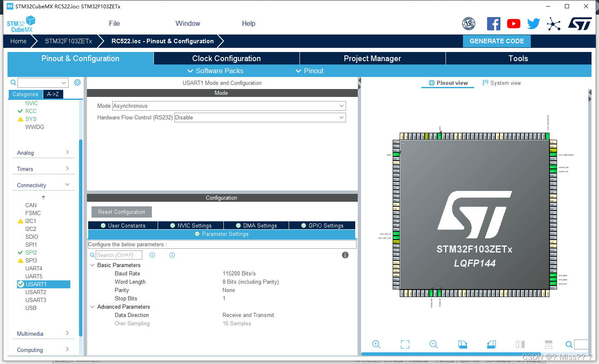Go to the Home breadcrumb
The width and height of the screenshot is (599, 364).
tap(18, 41)
